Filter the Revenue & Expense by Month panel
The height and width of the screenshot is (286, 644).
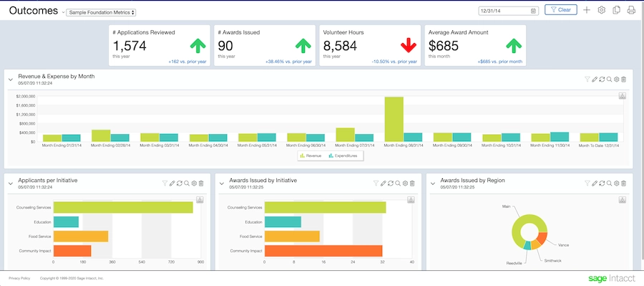[587, 80]
